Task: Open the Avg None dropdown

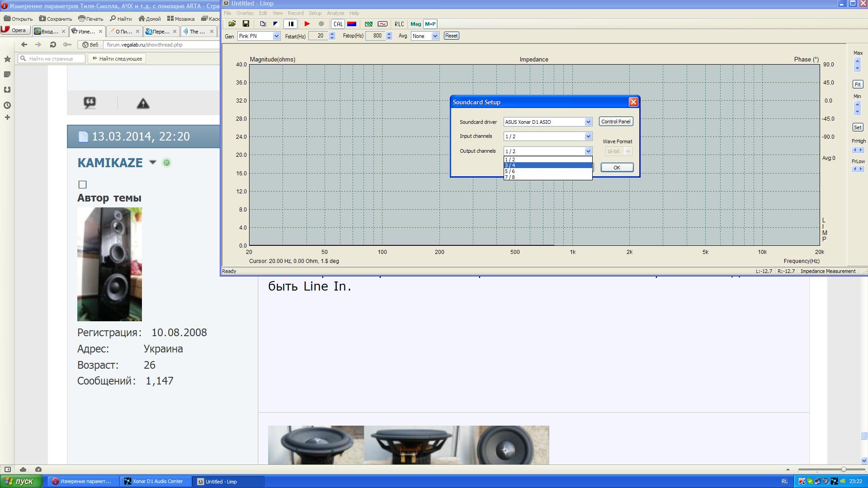Action: (x=435, y=36)
